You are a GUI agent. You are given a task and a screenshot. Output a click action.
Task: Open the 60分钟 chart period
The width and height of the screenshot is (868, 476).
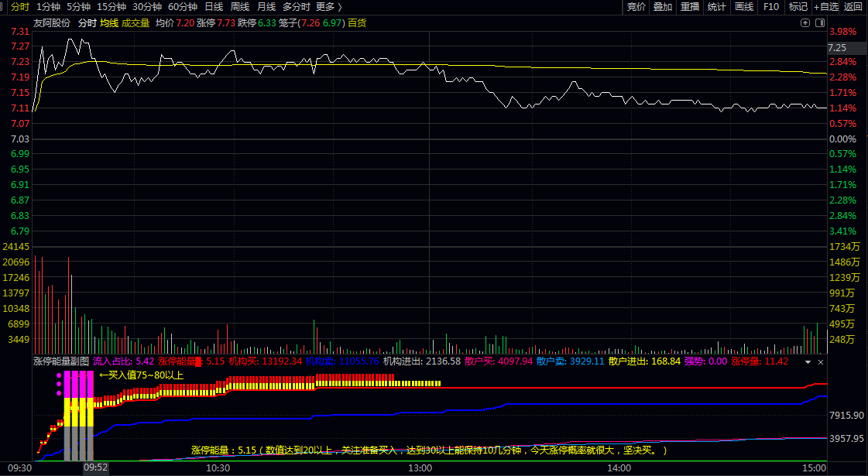pos(183,7)
